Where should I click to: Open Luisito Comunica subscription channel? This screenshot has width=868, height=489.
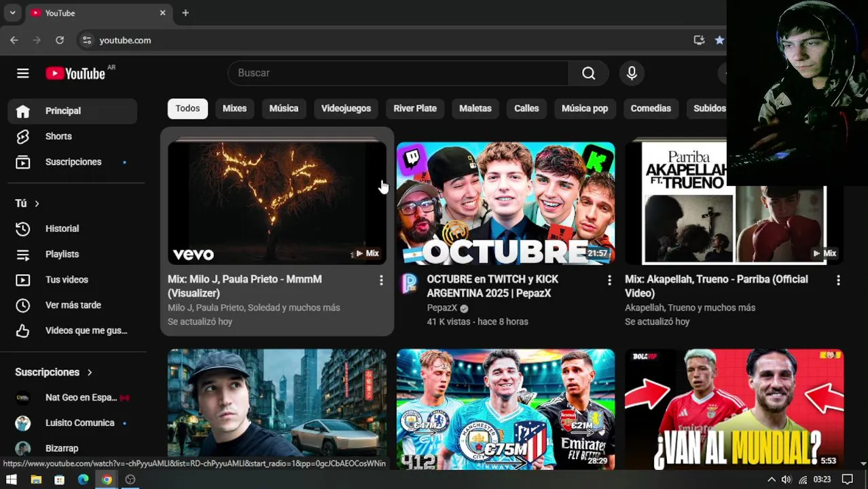point(73,423)
